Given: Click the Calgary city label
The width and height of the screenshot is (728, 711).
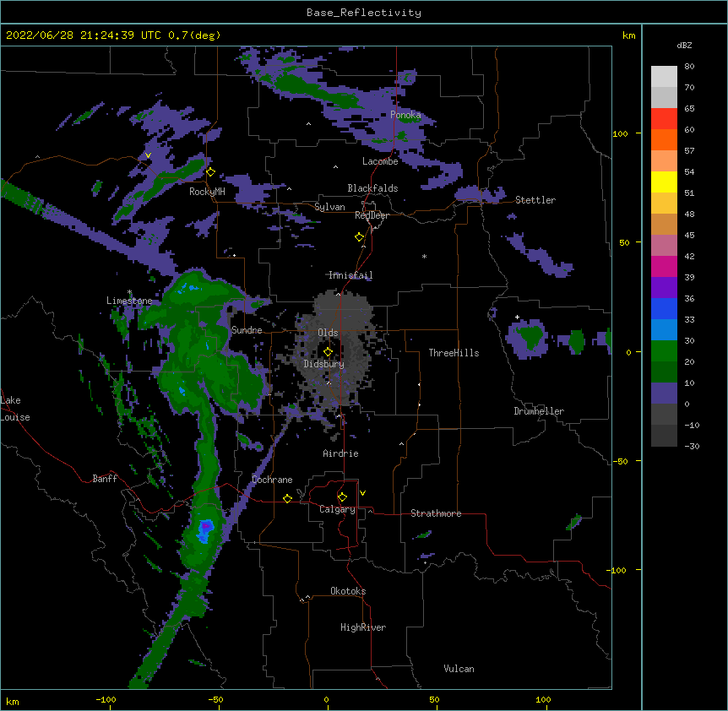Looking at the screenshot, I should 337,509.
